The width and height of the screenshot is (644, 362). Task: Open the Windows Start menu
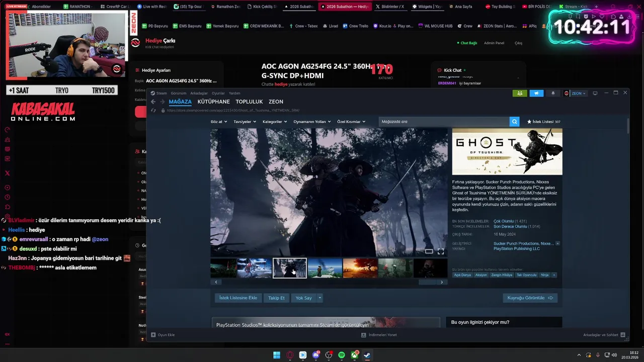pos(277,355)
